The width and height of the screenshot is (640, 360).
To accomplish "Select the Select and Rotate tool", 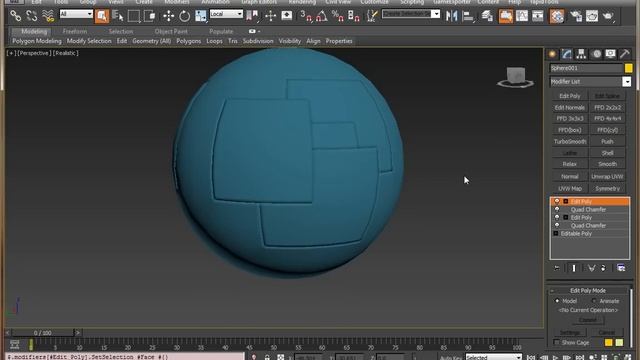I will (184, 16).
